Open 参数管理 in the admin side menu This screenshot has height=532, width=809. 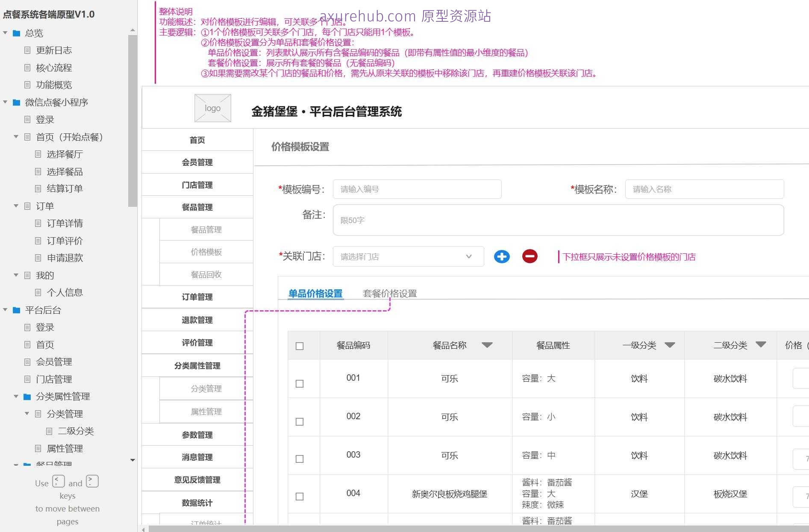tap(197, 435)
